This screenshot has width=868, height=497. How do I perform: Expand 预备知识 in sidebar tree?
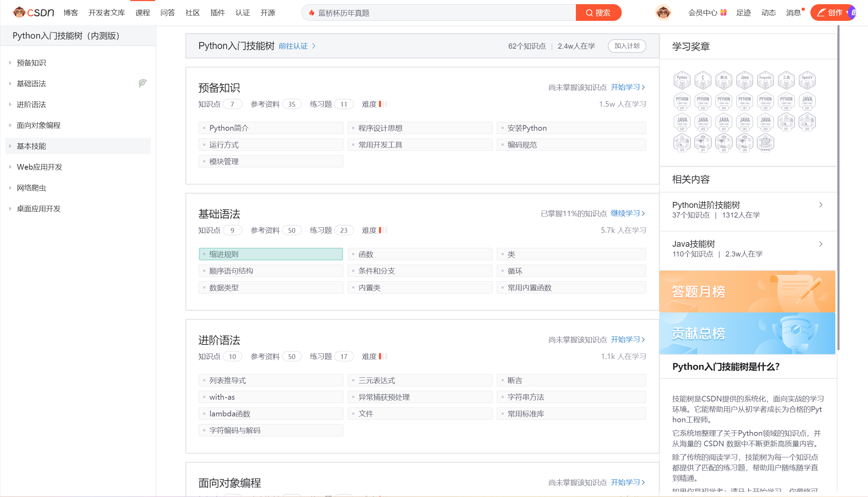tap(10, 63)
